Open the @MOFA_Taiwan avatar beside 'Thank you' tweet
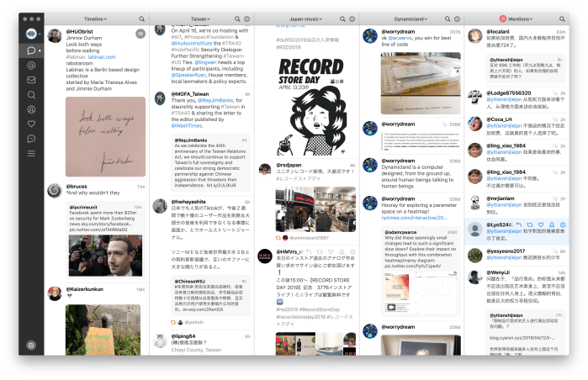This screenshot has height=380, width=588. coord(160,98)
